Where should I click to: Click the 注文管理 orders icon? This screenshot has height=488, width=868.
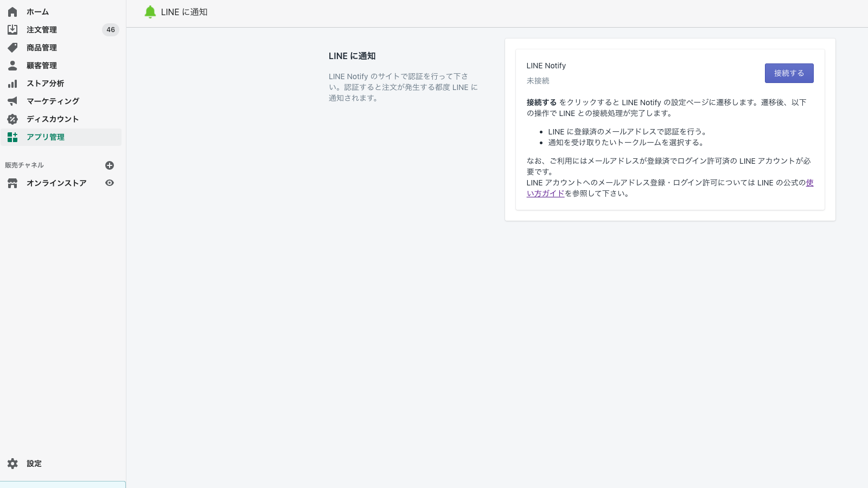click(12, 30)
